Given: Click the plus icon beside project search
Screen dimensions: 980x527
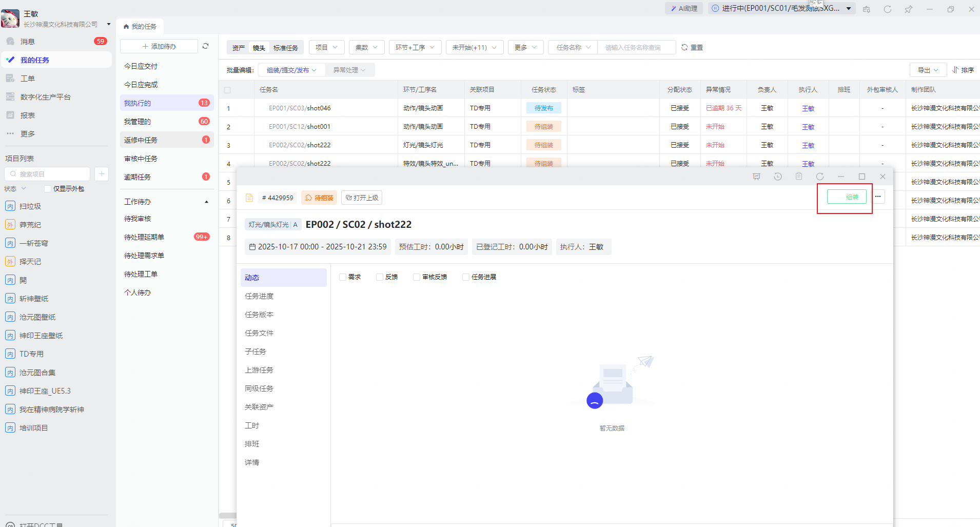Looking at the screenshot, I should point(102,174).
